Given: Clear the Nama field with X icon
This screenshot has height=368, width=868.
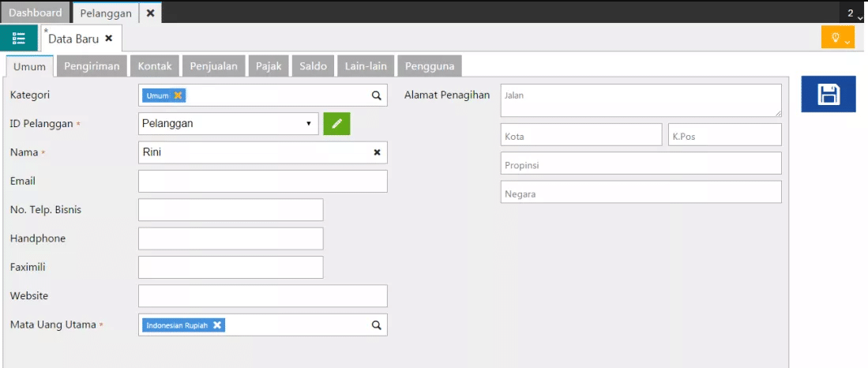Looking at the screenshot, I should point(377,152).
